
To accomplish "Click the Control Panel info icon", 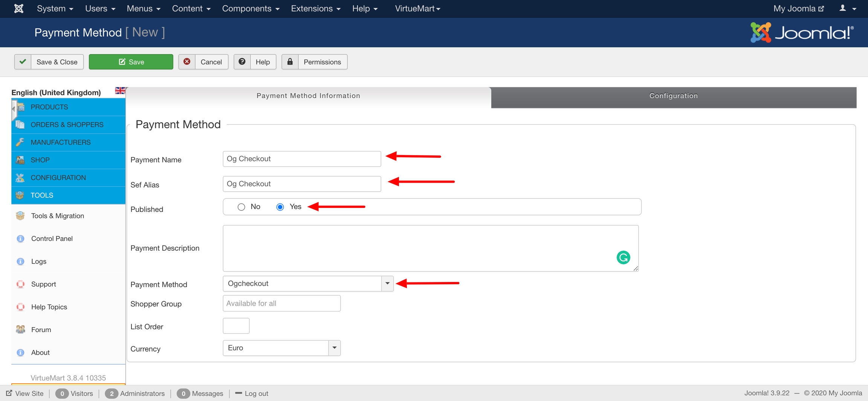I will 20,239.
